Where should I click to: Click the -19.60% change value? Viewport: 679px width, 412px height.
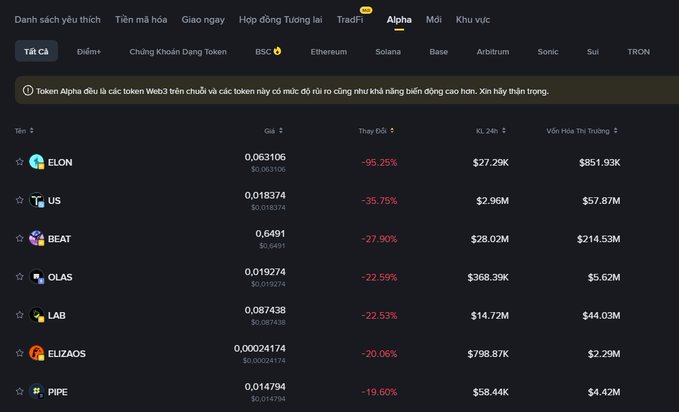(379, 392)
